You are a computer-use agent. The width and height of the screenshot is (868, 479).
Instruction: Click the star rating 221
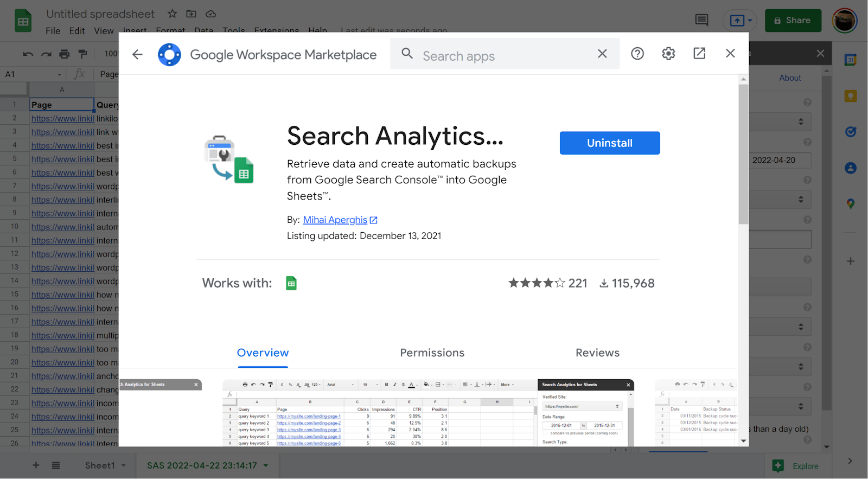[x=547, y=283]
